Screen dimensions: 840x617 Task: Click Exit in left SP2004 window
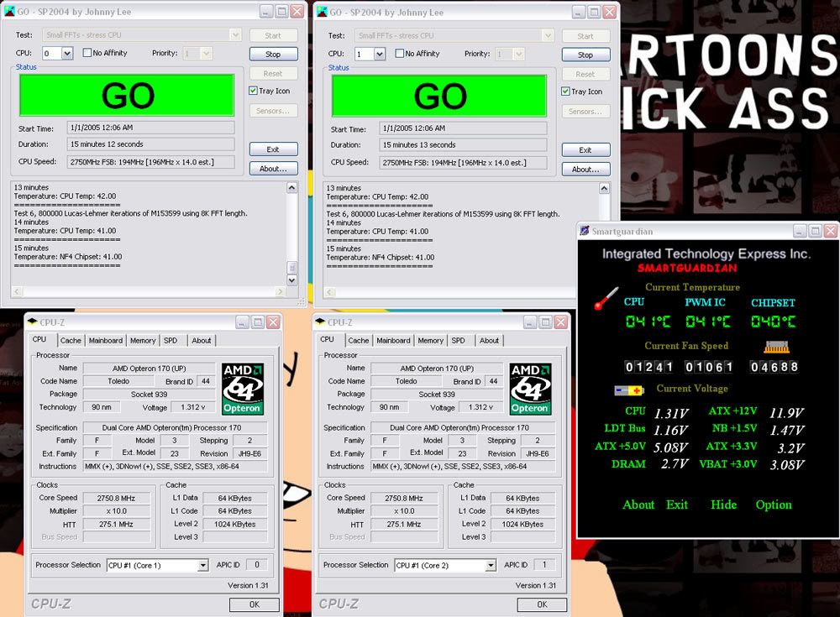coord(273,149)
